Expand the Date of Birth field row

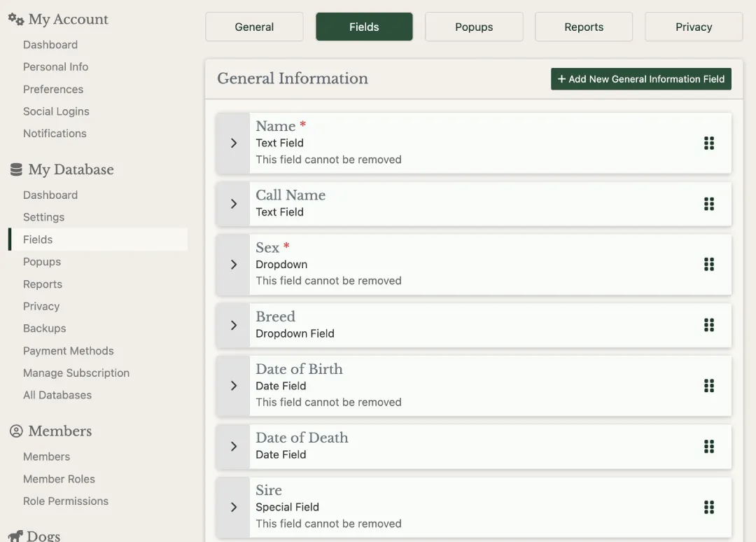click(x=233, y=386)
